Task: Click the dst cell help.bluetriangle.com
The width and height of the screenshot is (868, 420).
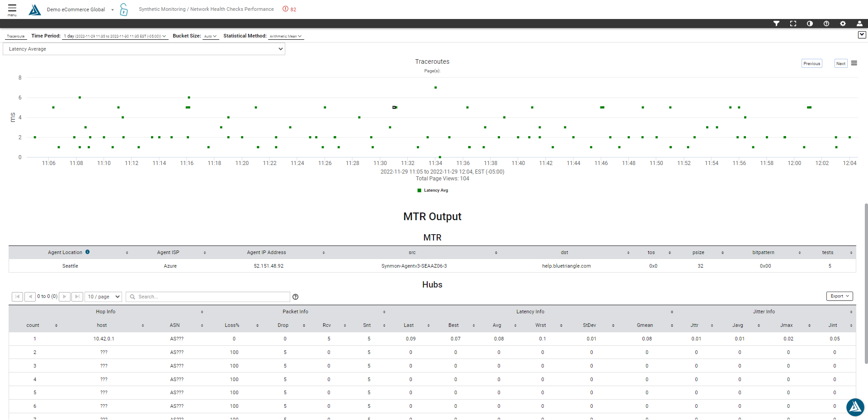Action: pos(566,266)
